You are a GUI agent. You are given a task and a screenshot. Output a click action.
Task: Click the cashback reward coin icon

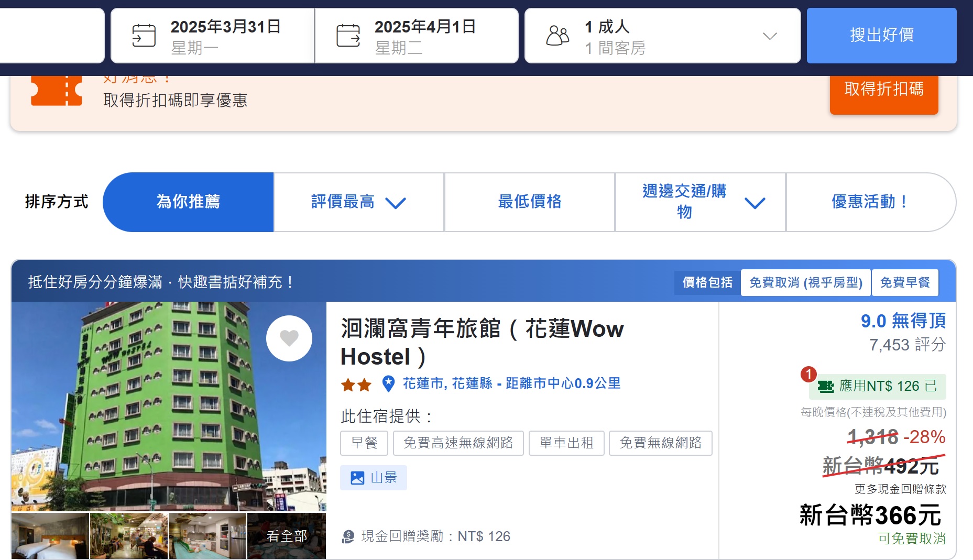coord(348,536)
